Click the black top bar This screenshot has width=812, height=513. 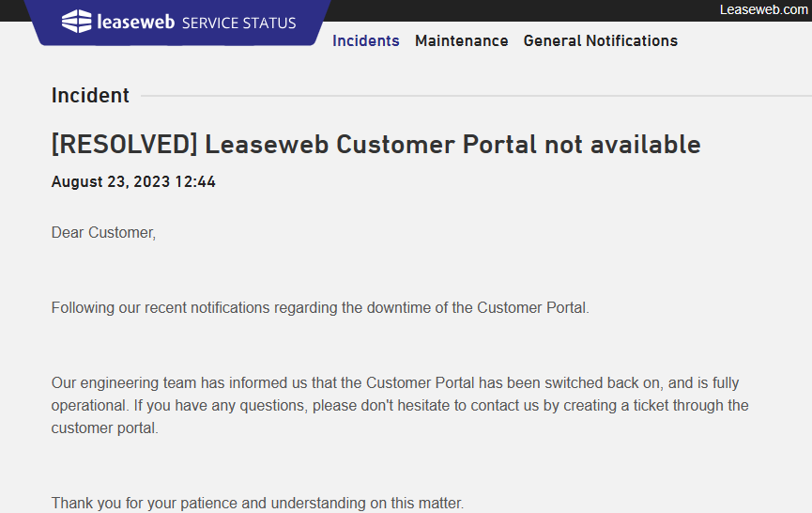(516, 9)
